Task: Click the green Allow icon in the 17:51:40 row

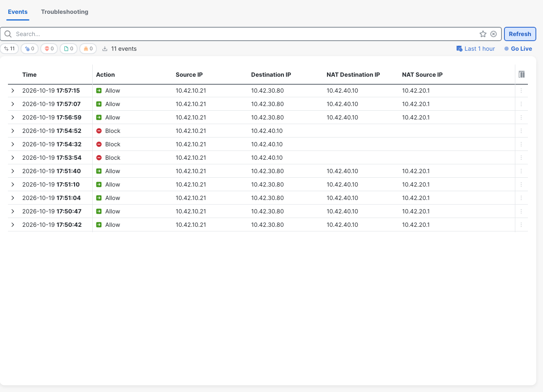Action: [99, 171]
